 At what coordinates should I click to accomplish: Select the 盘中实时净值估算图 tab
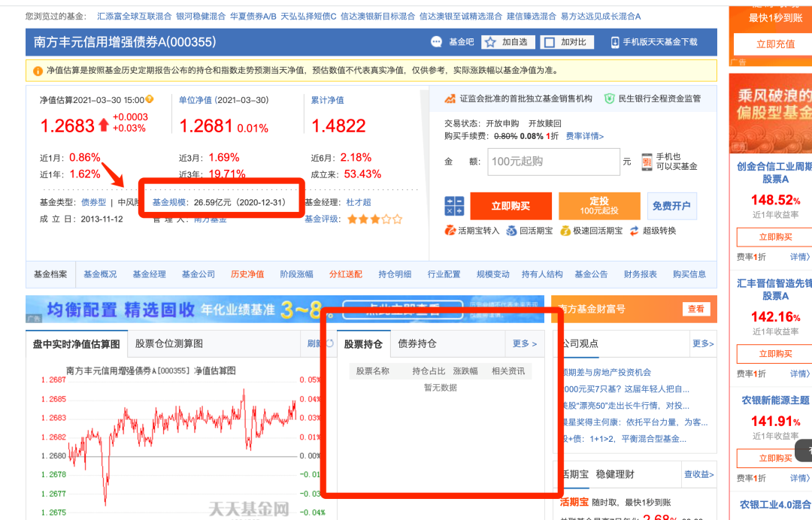[x=77, y=344]
